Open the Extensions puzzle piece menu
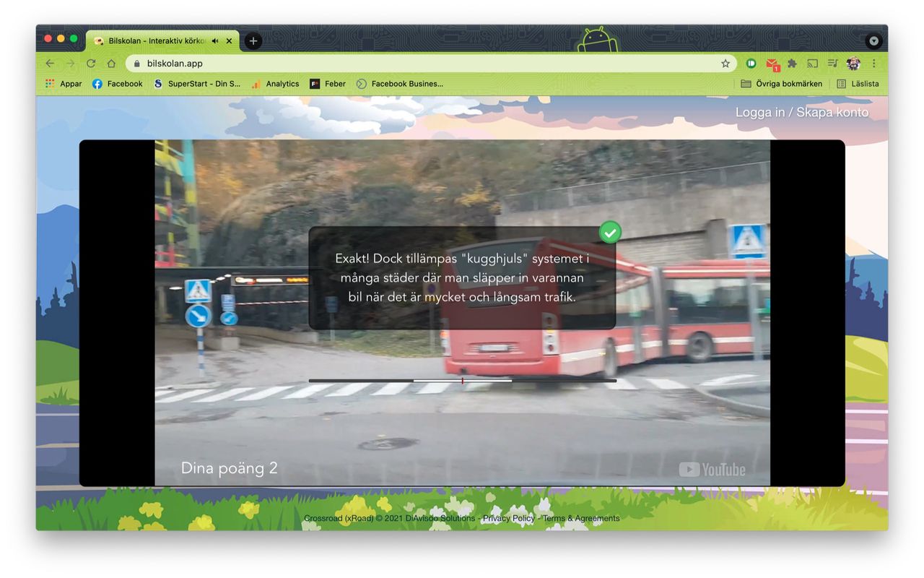Image resolution: width=924 pixels, height=578 pixels. 792,64
